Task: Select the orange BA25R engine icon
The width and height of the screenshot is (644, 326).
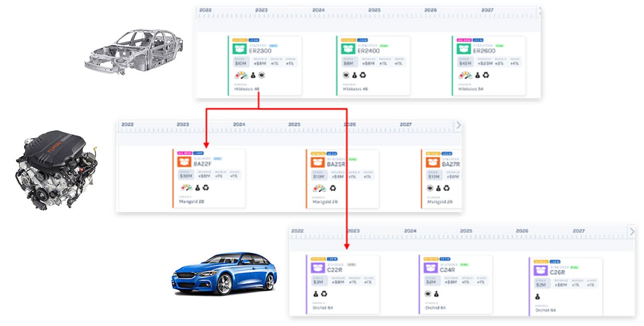Action: click(317, 163)
